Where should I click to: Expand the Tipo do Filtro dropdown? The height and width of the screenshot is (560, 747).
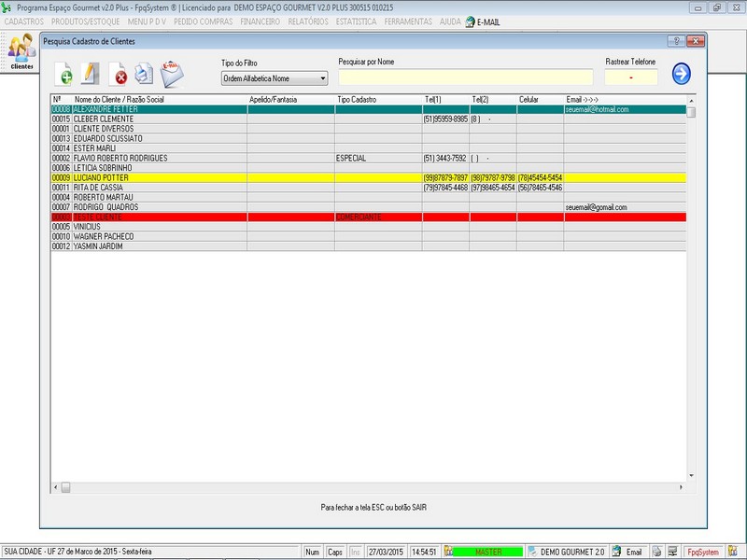(x=323, y=78)
